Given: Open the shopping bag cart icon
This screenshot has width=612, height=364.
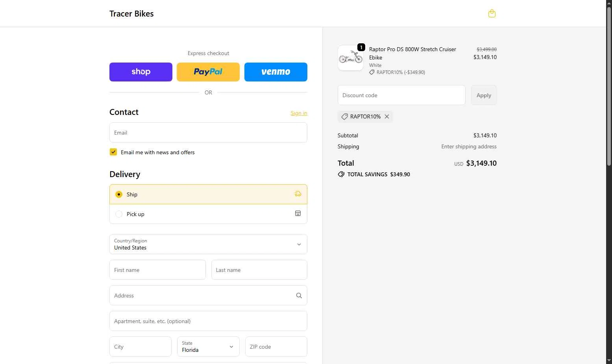Looking at the screenshot, I should click(x=492, y=13).
